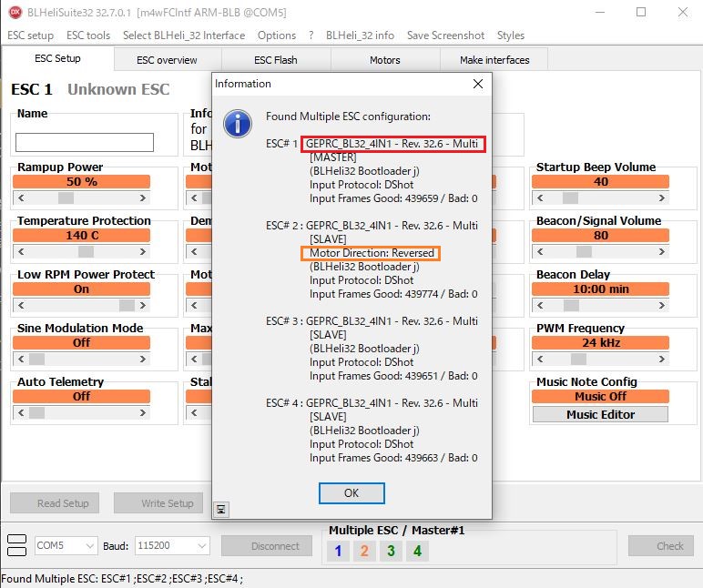Click the Unknown ESC heading
This screenshot has height=588, width=703.
pos(118,89)
